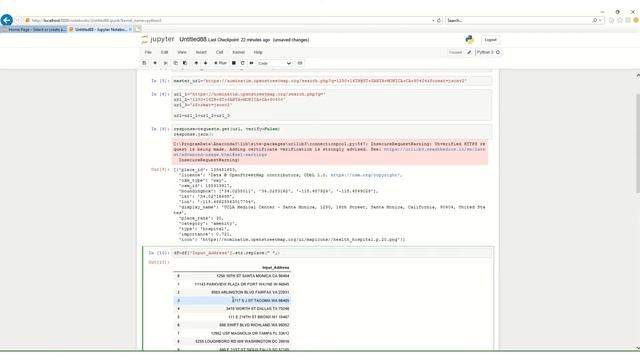Click the Input_Address column header

pyautogui.click(x=276, y=268)
